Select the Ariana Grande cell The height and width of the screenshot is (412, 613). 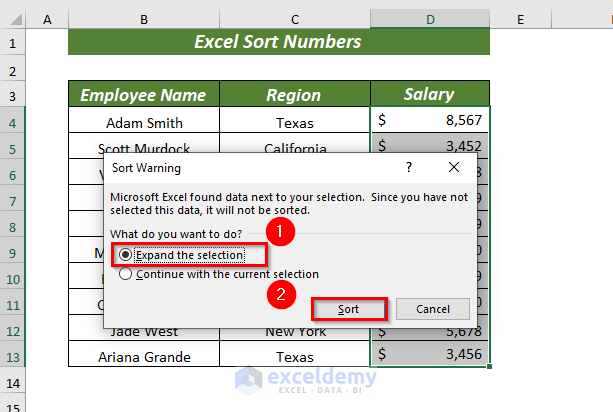tap(144, 354)
